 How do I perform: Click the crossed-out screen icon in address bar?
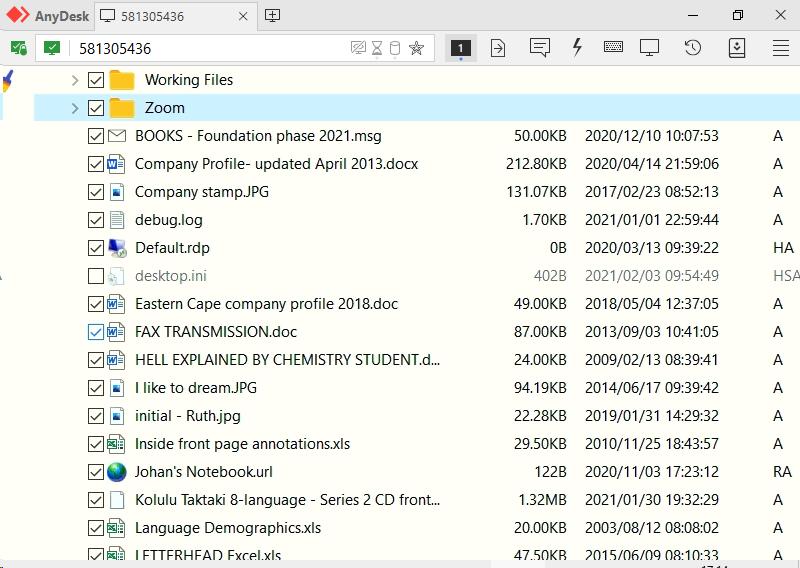tap(358, 48)
